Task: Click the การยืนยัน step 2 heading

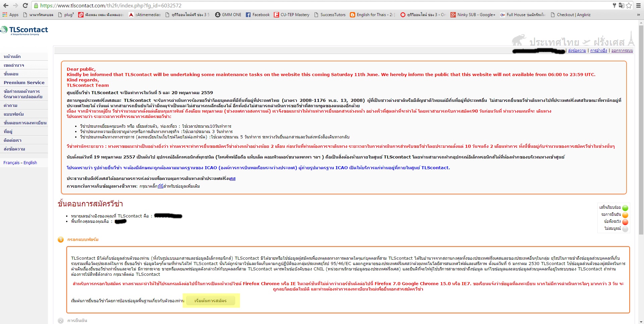Action: (77, 321)
